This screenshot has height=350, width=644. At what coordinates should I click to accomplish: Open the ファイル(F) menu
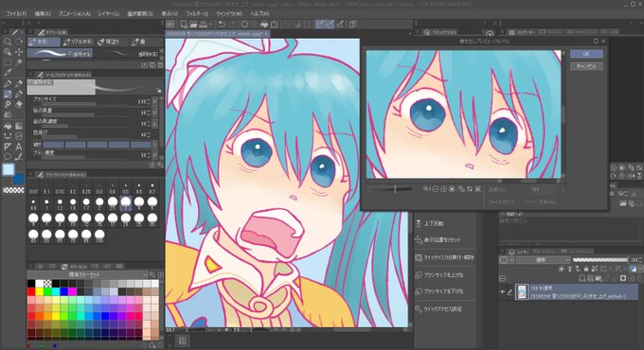click(x=16, y=14)
